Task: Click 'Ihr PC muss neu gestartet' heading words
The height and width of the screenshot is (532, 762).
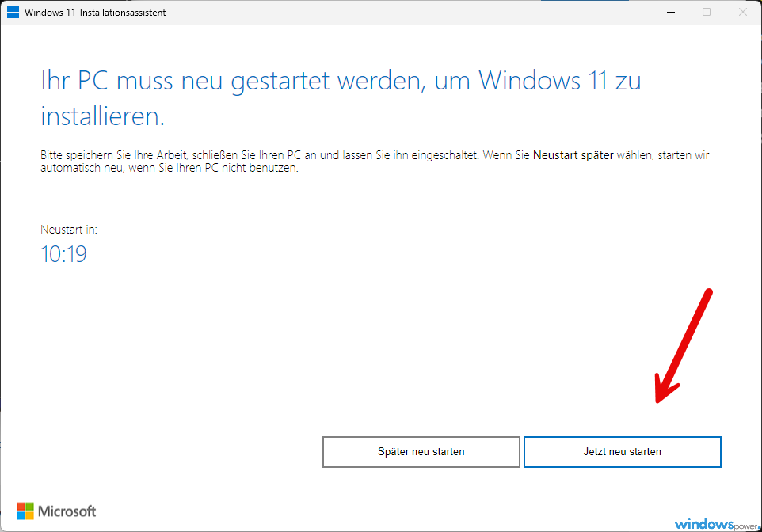Action: (x=185, y=81)
